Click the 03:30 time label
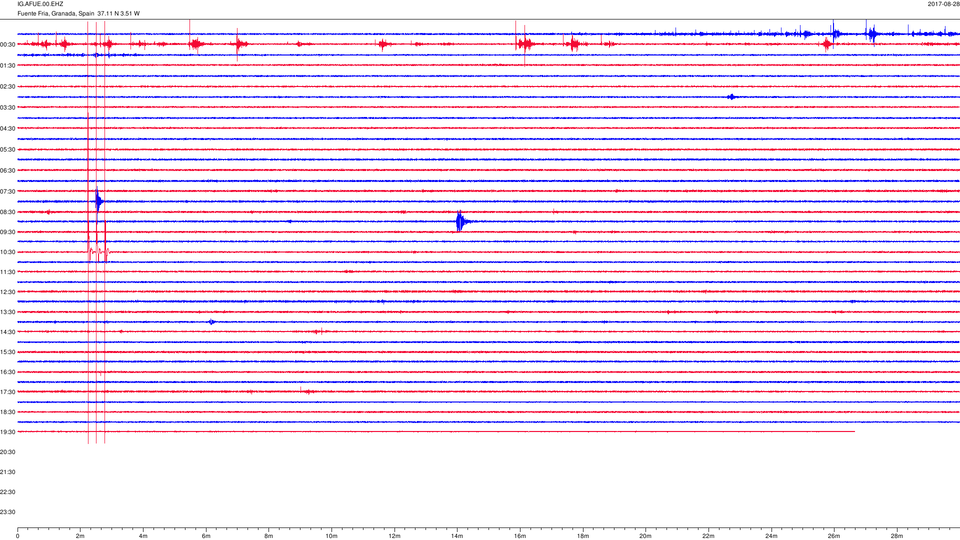The image size is (960, 540). [7, 108]
